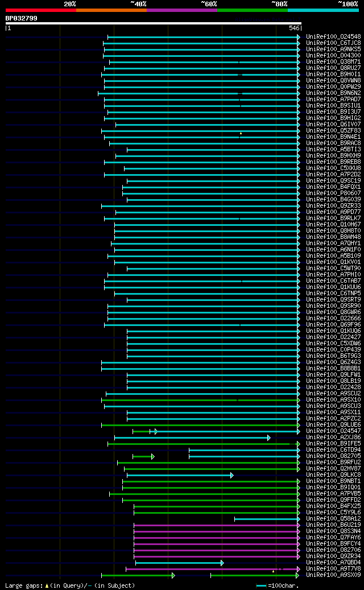Viewport: 364px width, 590px height.
Task: Pick hit name UniRef100_B6T9G3
Action: pos(333,356)
